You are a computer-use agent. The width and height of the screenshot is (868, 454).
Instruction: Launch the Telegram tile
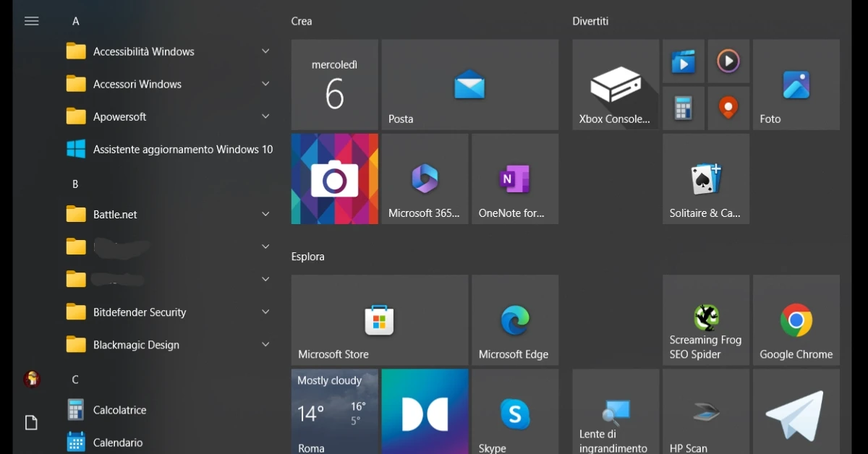click(796, 414)
